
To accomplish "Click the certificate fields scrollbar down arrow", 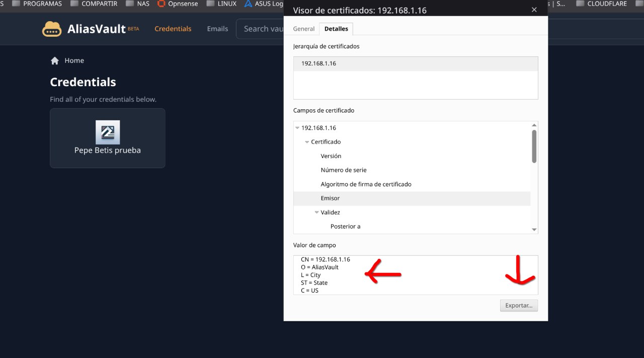I will click(x=534, y=230).
